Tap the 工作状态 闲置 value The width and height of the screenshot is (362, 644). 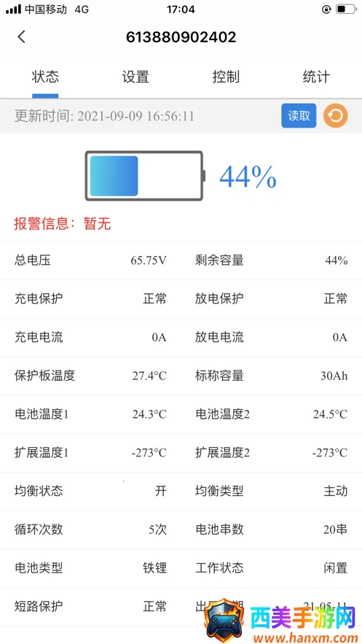pyautogui.click(x=336, y=568)
